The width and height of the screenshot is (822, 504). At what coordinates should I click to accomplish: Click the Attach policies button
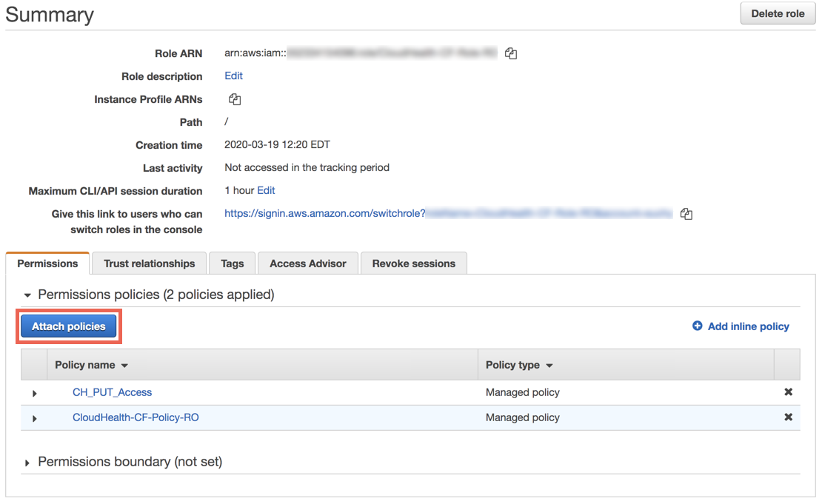pyautogui.click(x=68, y=326)
